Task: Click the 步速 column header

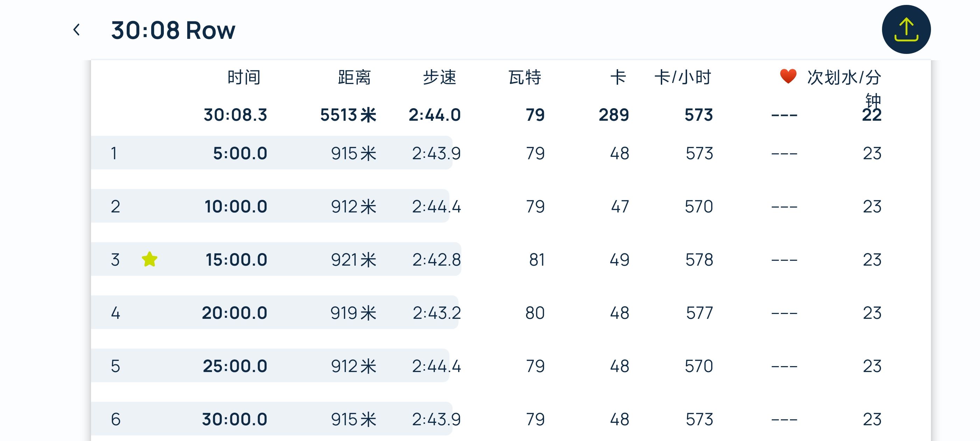Action: tap(440, 77)
